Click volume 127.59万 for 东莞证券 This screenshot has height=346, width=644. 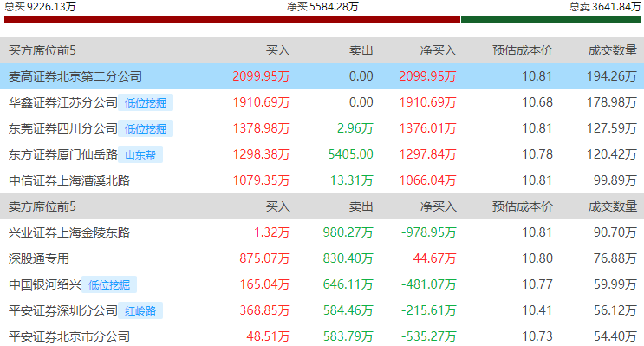tap(612, 128)
